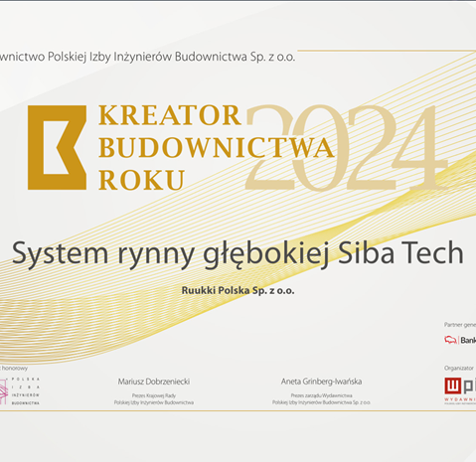Click the text 'BUDOWNICTWA' in the title
The height and width of the screenshot is (462, 476).
click(x=216, y=148)
